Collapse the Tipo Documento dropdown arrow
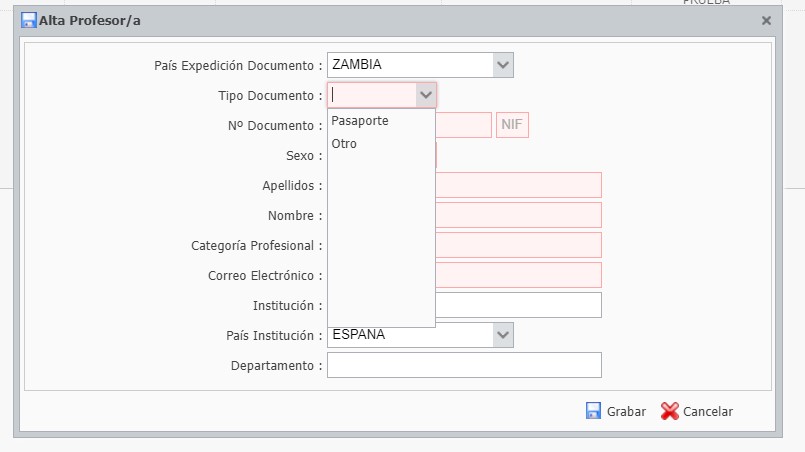This screenshot has height=452, width=805. pyautogui.click(x=426, y=95)
